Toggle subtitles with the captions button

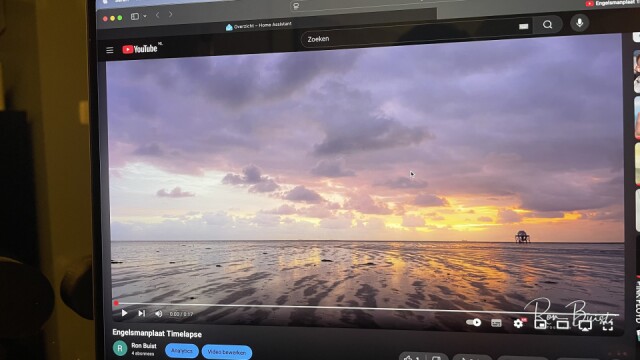tap(496, 323)
